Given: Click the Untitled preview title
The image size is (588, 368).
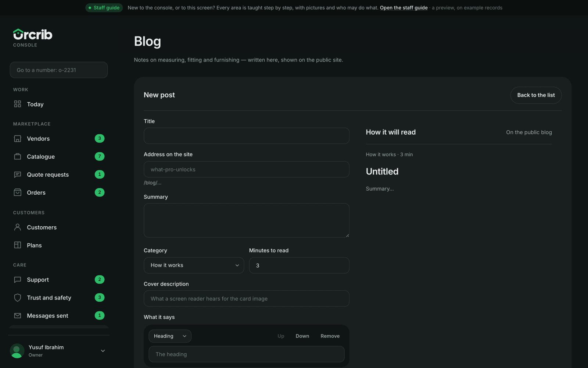Looking at the screenshot, I should (382, 171).
